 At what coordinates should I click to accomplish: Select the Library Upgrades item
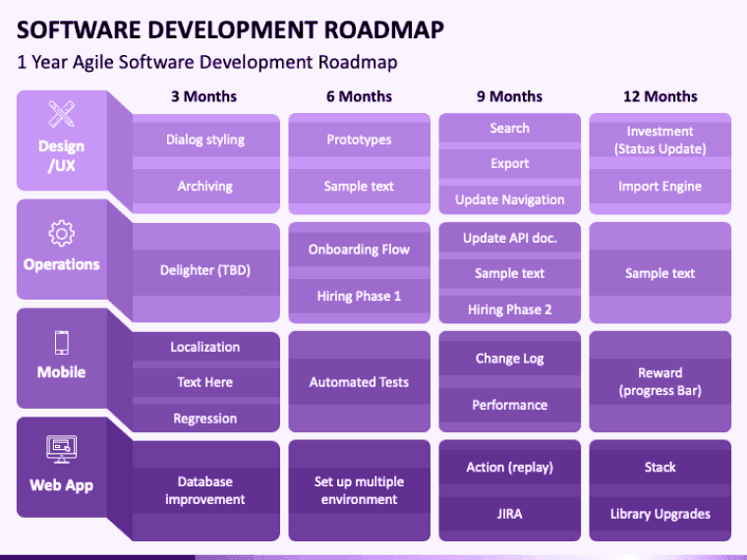pyautogui.click(x=660, y=513)
